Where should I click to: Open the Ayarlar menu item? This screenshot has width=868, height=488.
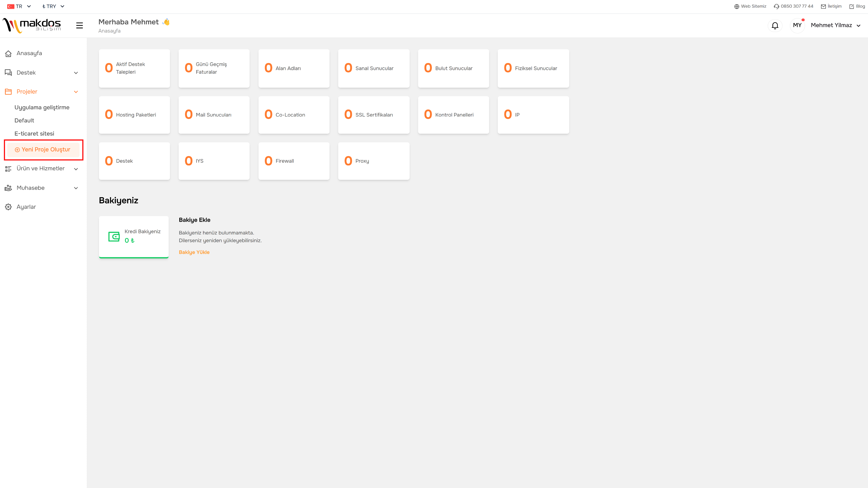point(26,207)
